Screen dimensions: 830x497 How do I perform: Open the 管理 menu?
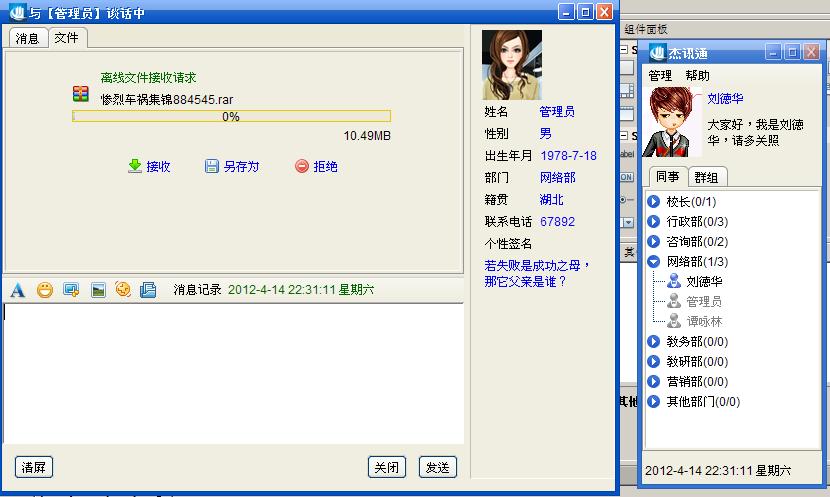point(660,76)
